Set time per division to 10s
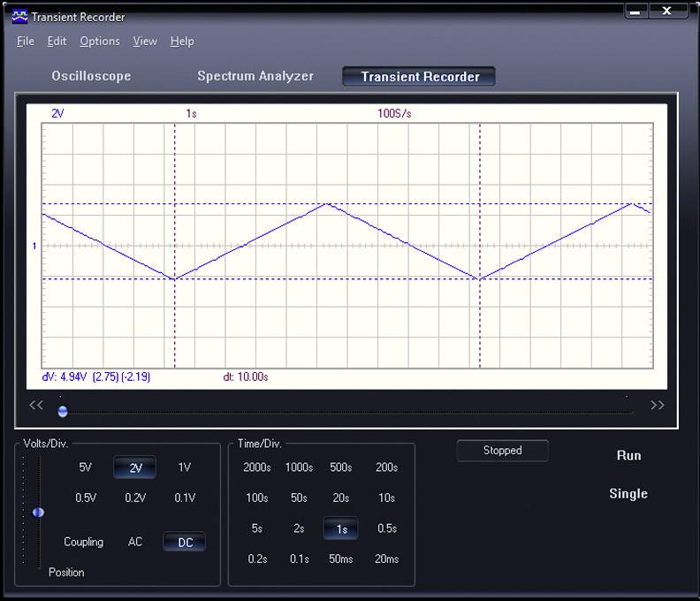The width and height of the screenshot is (700, 601). pyautogui.click(x=386, y=498)
